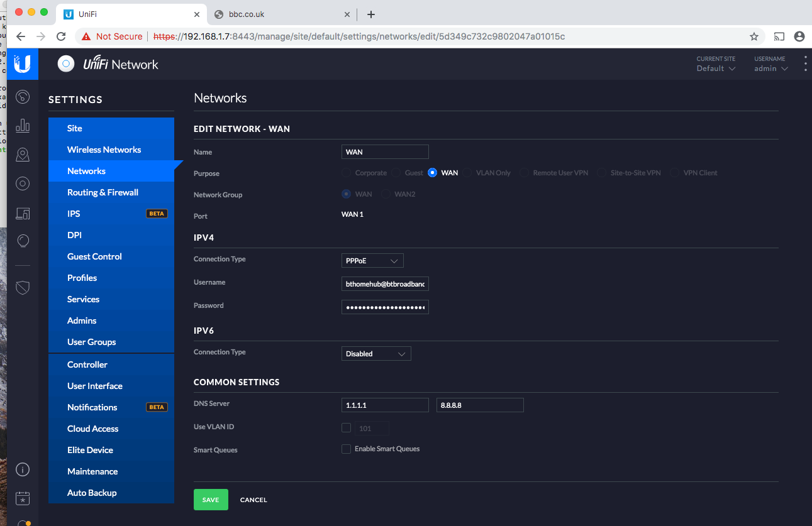Open the Statistics bar chart icon
Viewport: 812px width, 526px height.
(23, 126)
